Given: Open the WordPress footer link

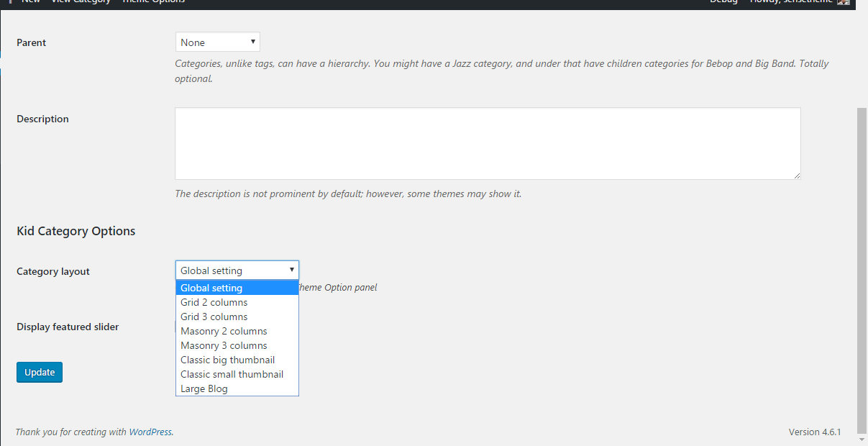Looking at the screenshot, I should 150,432.
